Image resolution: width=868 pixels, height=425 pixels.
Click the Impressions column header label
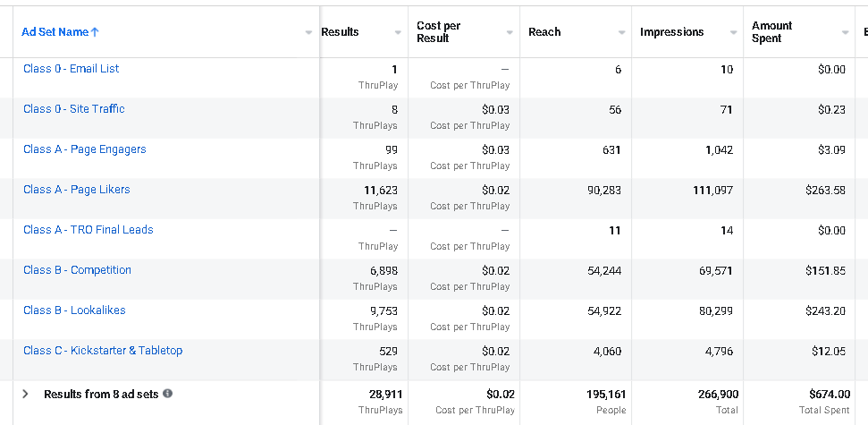[671, 32]
